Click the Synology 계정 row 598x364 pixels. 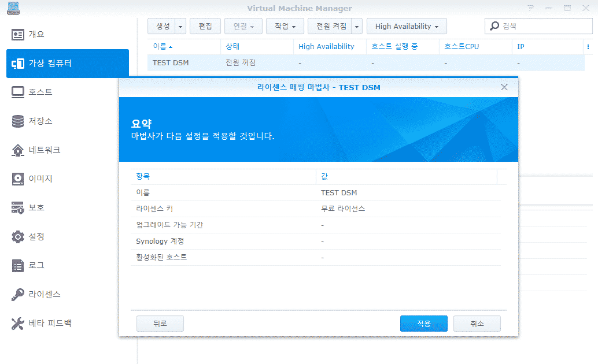coord(316,242)
